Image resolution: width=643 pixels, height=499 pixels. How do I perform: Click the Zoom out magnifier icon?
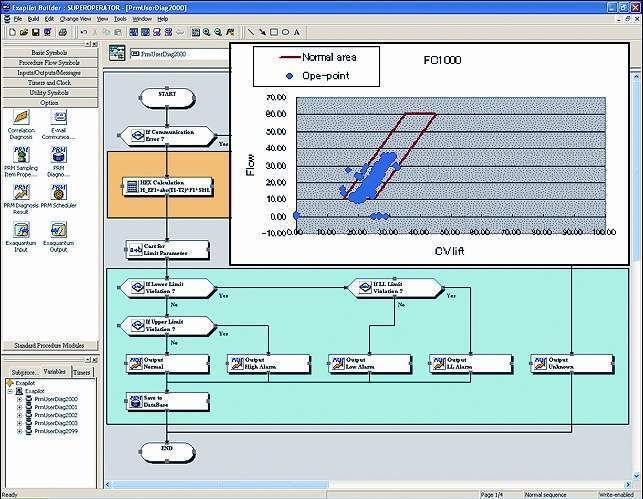coord(218,32)
